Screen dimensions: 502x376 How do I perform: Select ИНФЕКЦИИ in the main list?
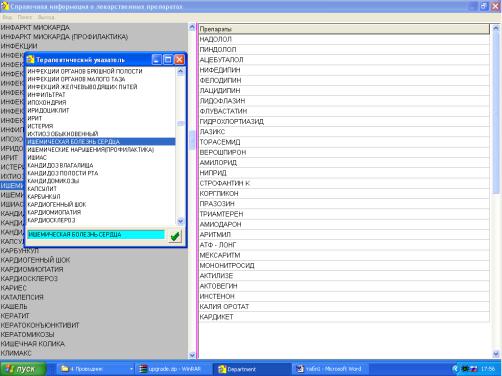[x=94, y=46]
